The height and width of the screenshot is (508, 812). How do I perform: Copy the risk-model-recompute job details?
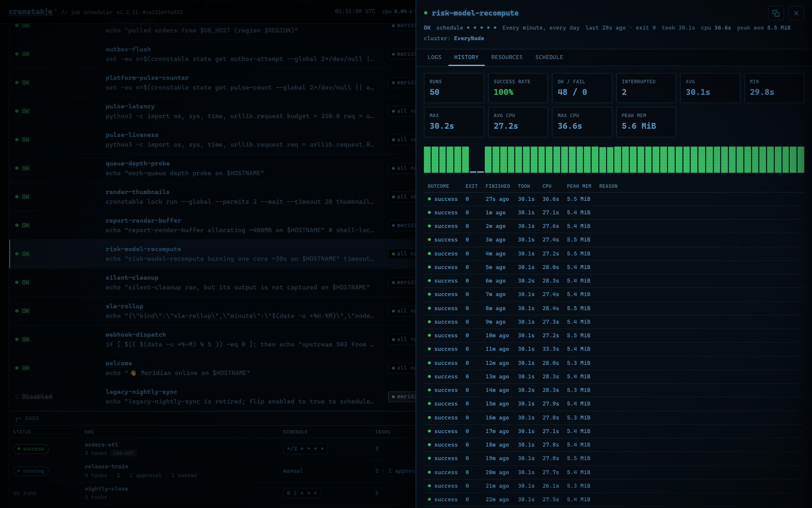[x=776, y=13]
